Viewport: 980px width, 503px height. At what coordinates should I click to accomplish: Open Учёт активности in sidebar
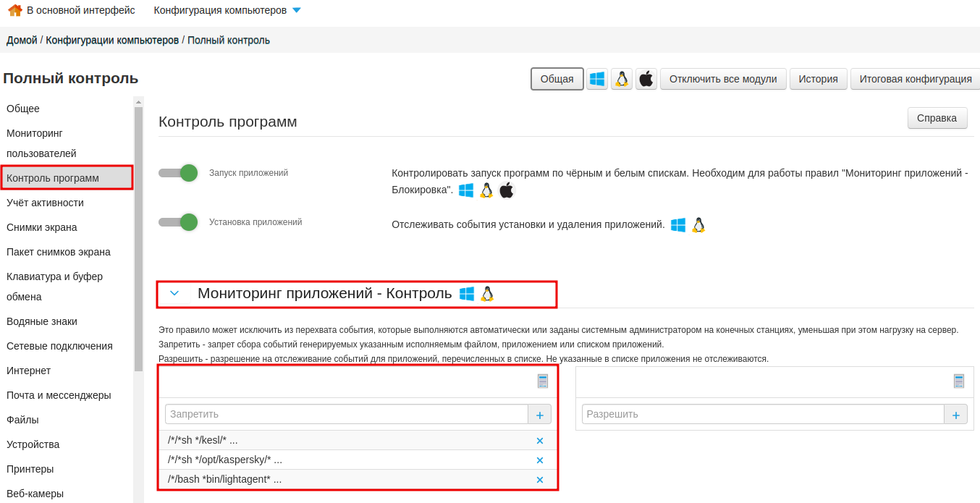coord(45,203)
